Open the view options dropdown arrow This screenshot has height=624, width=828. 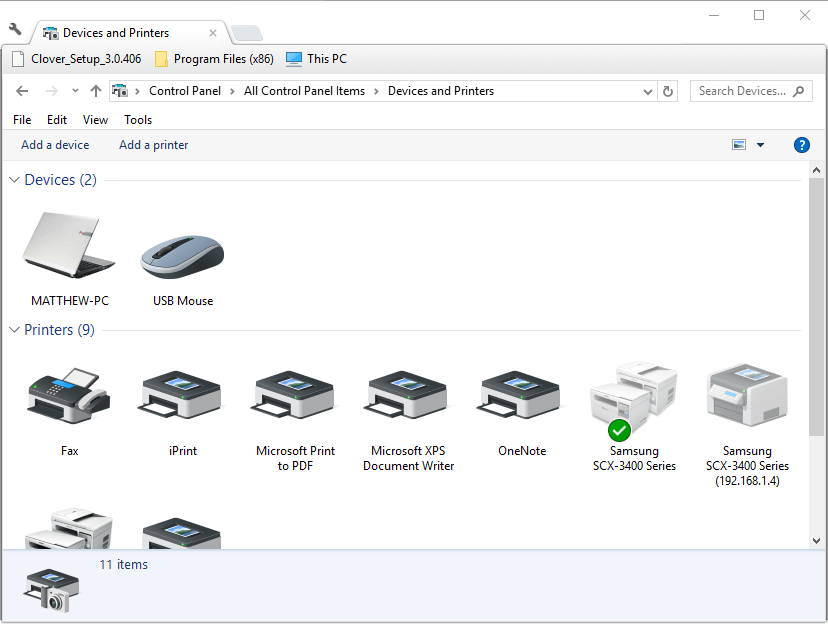(760, 145)
